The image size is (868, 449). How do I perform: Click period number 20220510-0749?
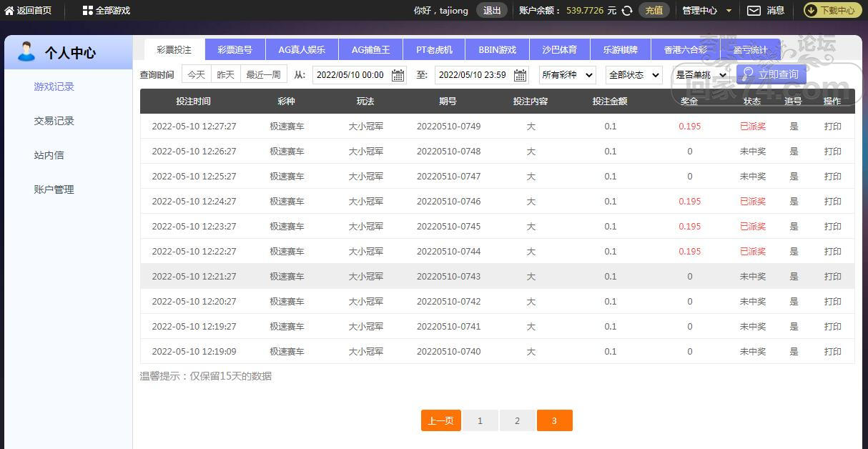coord(449,127)
